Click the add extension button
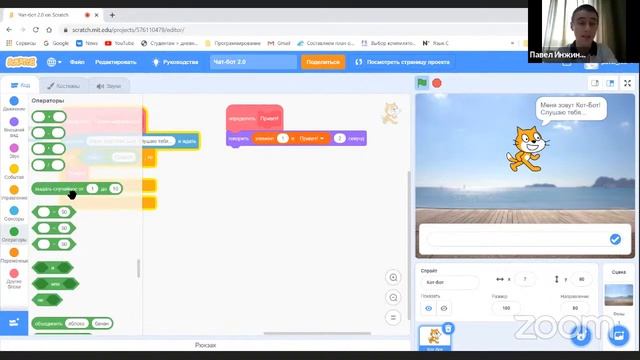 coord(14,323)
